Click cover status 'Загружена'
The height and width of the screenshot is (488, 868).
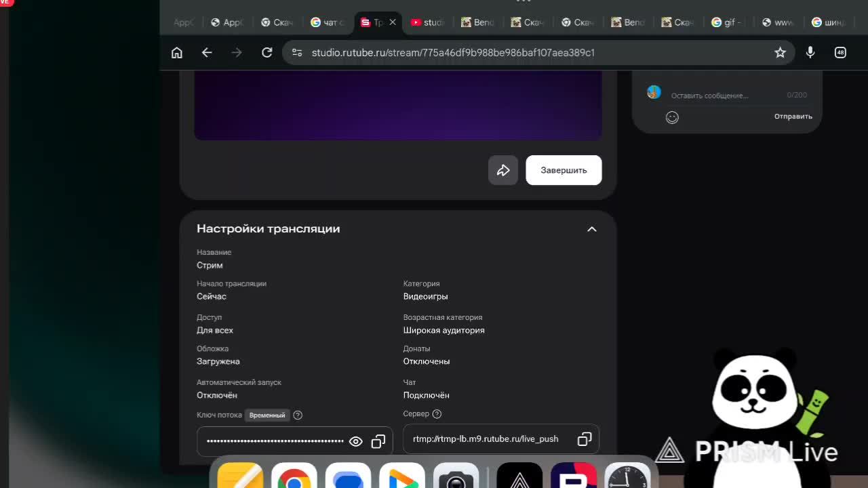click(218, 361)
